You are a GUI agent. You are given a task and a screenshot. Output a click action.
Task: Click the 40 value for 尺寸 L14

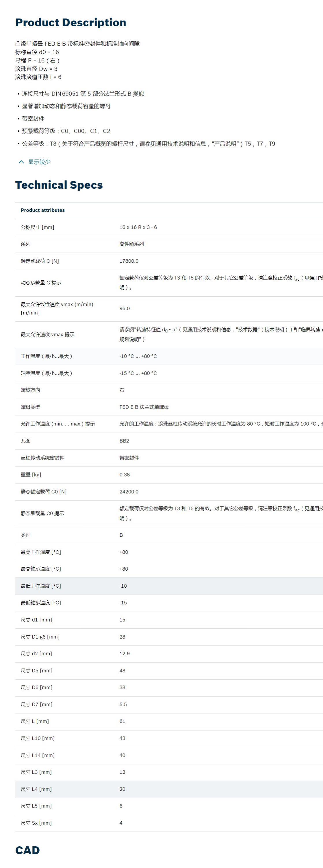pos(122,755)
